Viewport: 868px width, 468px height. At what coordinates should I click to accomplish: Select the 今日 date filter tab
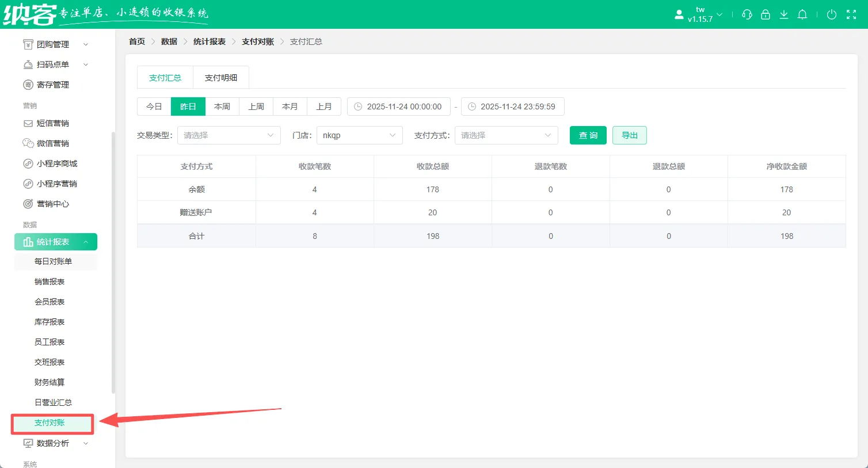154,106
